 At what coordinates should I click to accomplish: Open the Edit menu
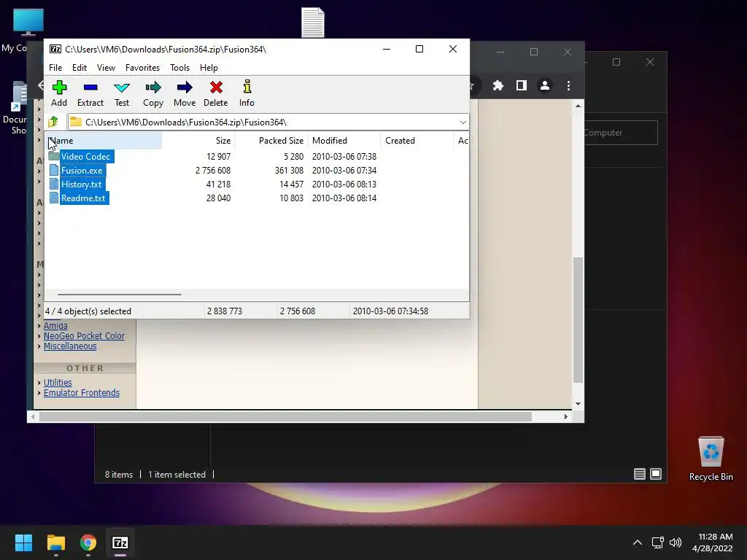[79, 68]
